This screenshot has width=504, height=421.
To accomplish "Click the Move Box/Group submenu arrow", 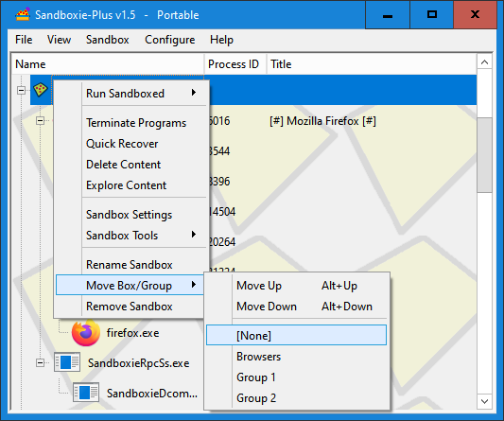I will click(194, 285).
